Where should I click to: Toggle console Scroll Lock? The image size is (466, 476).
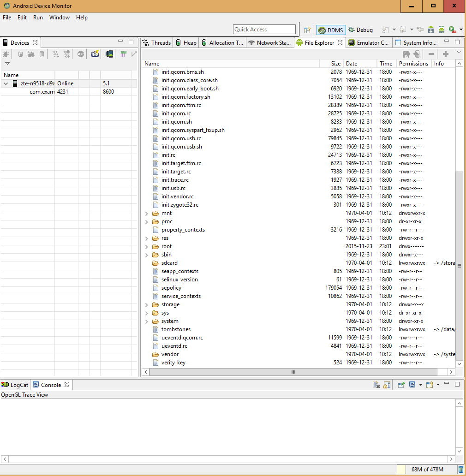click(387, 385)
